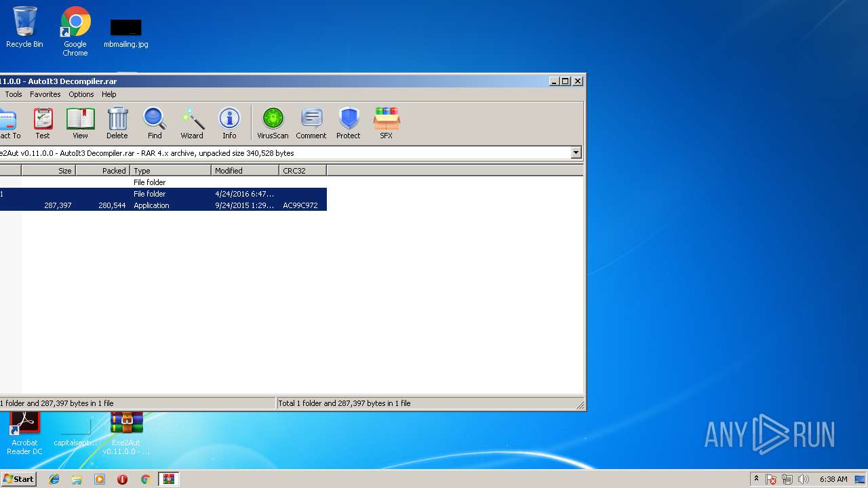Click the 6:38 AM clock
The width and height of the screenshot is (868, 488).
(833, 479)
